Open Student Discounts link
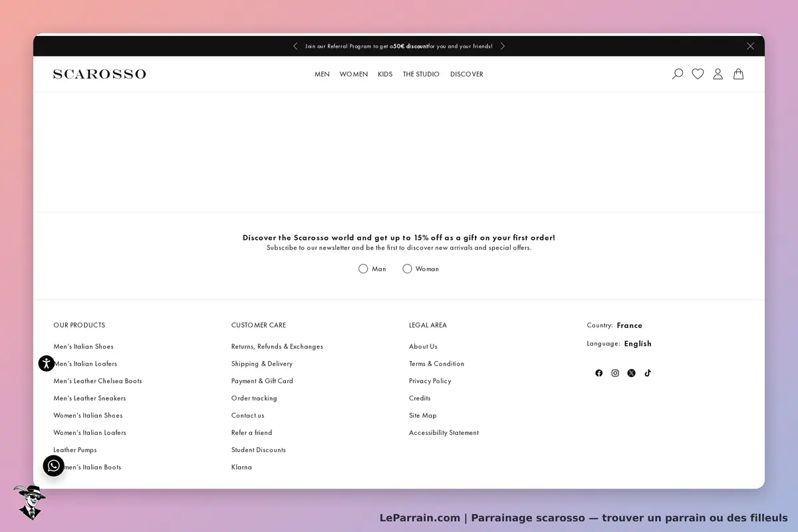Screen dimensions: 798x532 [x=259, y=450]
